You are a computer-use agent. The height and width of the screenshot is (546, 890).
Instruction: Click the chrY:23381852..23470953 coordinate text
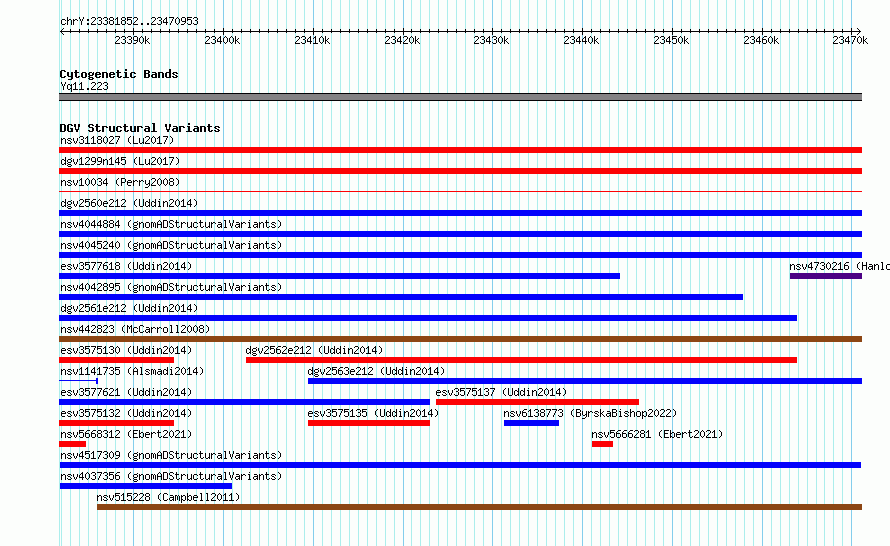pos(129,21)
